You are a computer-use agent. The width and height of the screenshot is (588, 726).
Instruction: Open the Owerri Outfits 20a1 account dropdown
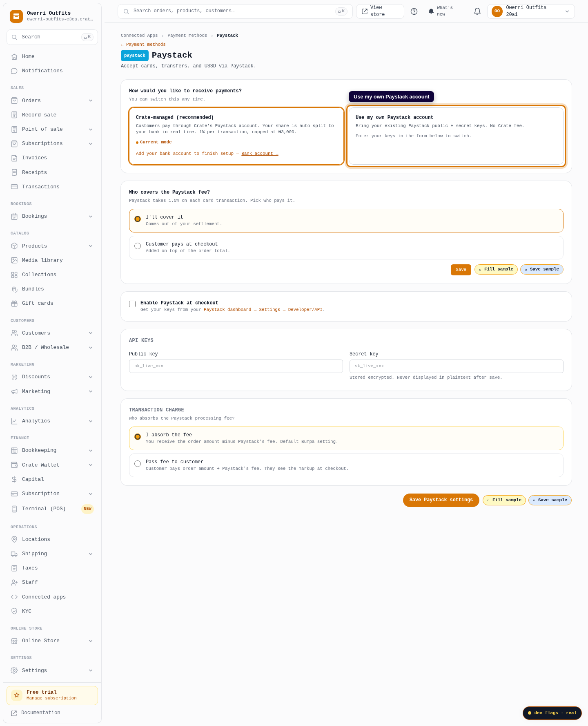click(531, 11)
